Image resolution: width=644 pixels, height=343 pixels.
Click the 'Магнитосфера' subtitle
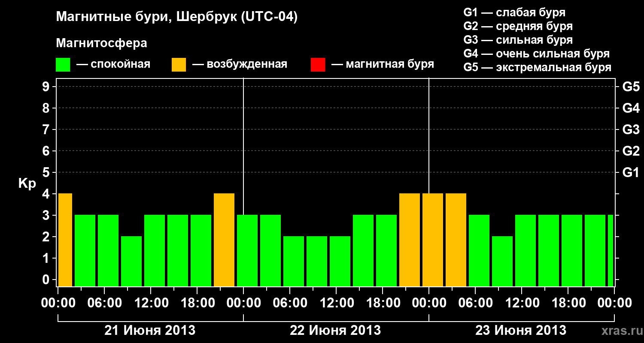point(102,43)
